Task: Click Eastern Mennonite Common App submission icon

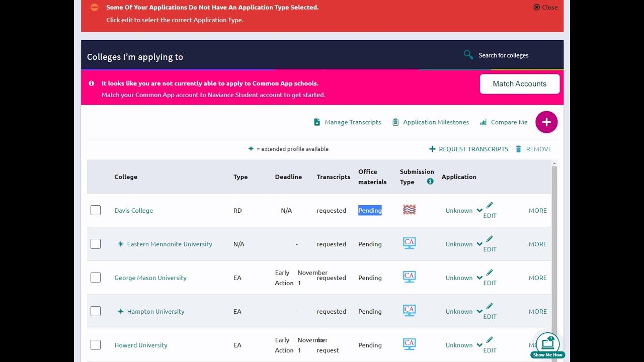Action: (410, 243)
